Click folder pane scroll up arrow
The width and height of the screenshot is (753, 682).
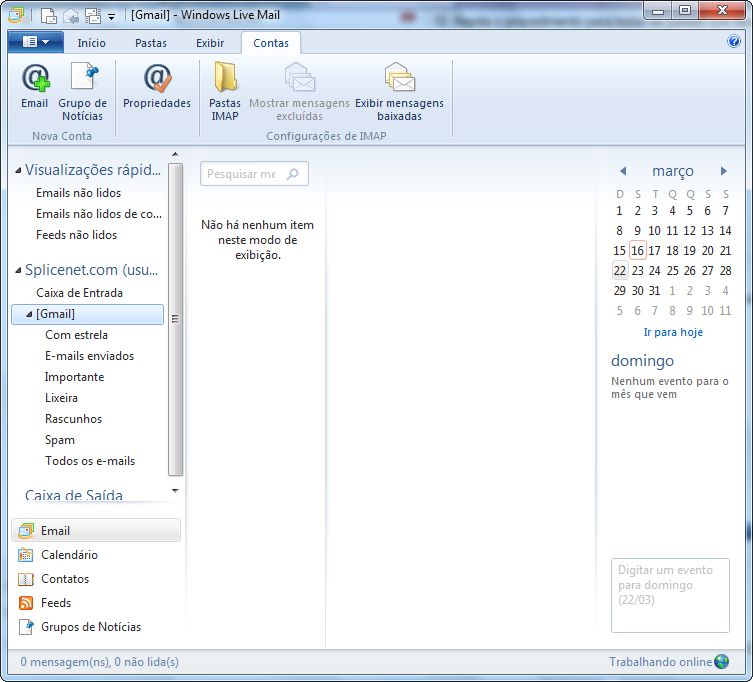175,154
